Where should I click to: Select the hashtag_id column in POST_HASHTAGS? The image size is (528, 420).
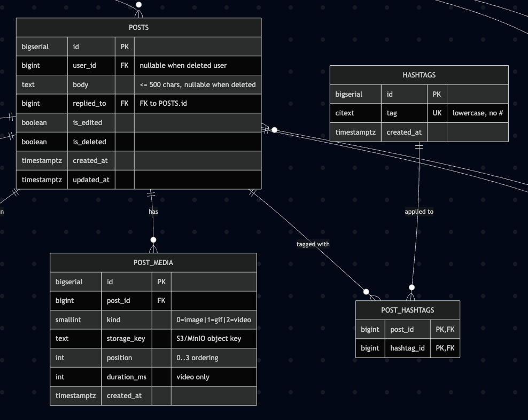407,348
